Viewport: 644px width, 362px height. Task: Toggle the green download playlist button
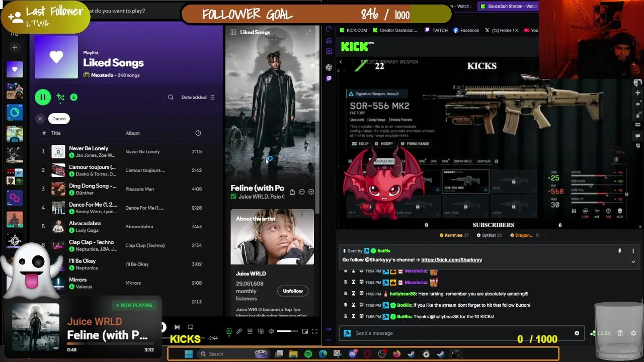(74, 97)
